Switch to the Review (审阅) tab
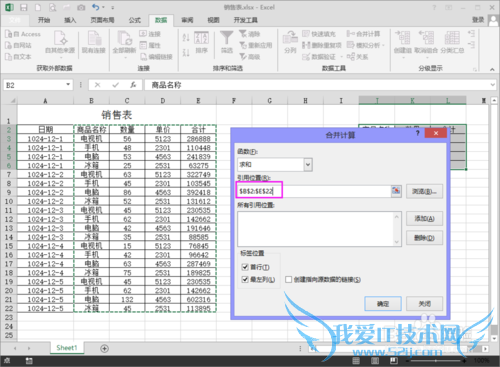 point(187,20)
